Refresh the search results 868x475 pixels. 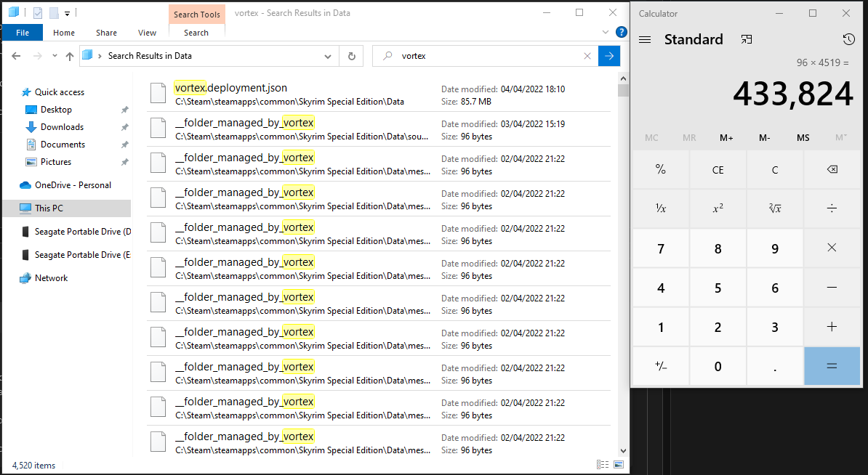pos(352,56)
